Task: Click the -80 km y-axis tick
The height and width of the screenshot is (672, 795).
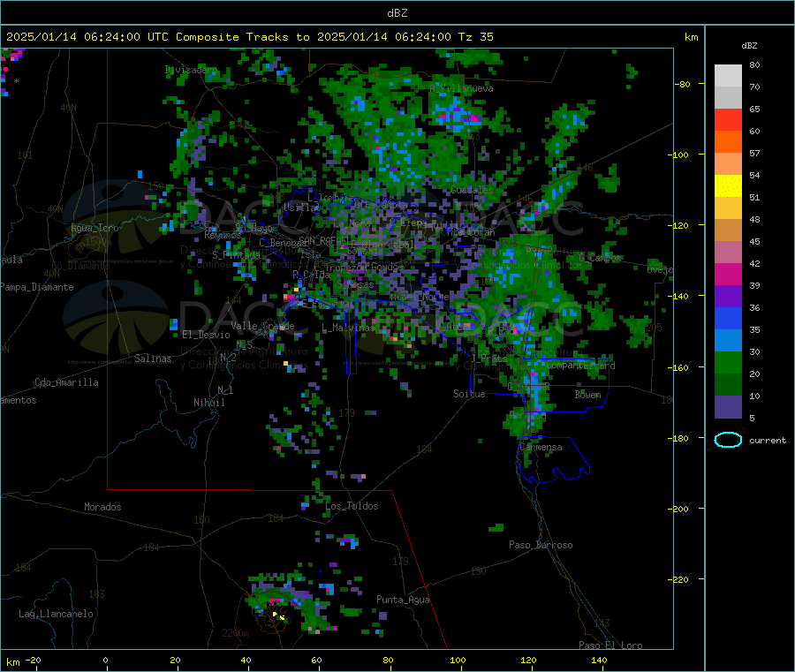Action: [x=683, y=85]
